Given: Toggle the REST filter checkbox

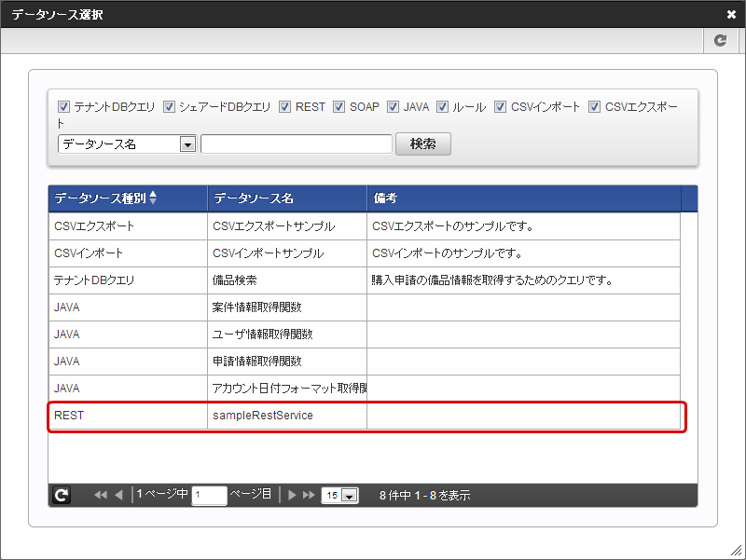Looking at the screenshot, I should pyautogui.click(x=285, y=107).
